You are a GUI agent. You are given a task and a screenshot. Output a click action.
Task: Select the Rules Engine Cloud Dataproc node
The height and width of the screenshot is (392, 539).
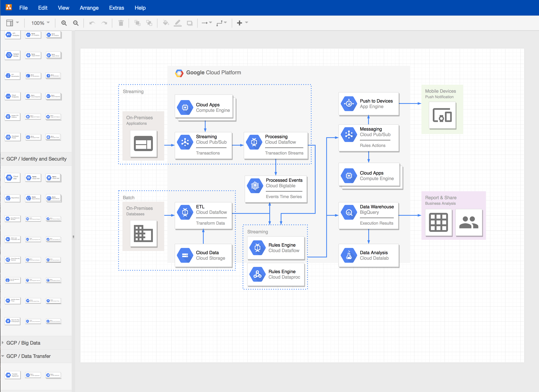[276, 274]
